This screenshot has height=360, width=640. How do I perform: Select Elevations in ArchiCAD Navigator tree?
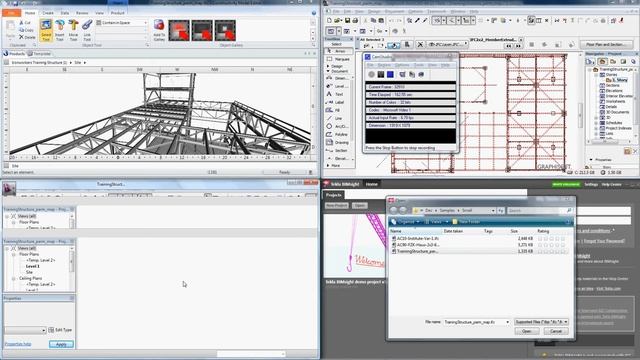pos(614,91)
